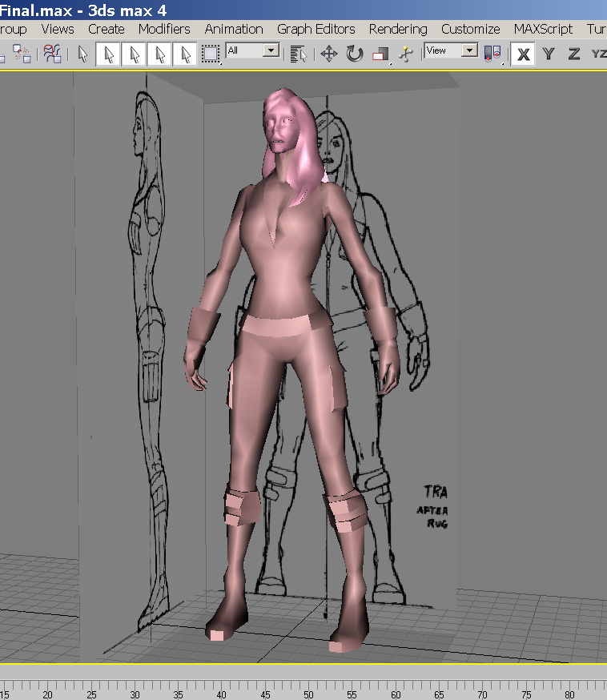Image resolution: width=607 pixels, height=700 pixels.
Task: Open the Modifiers menu
Action: (164, 29)
